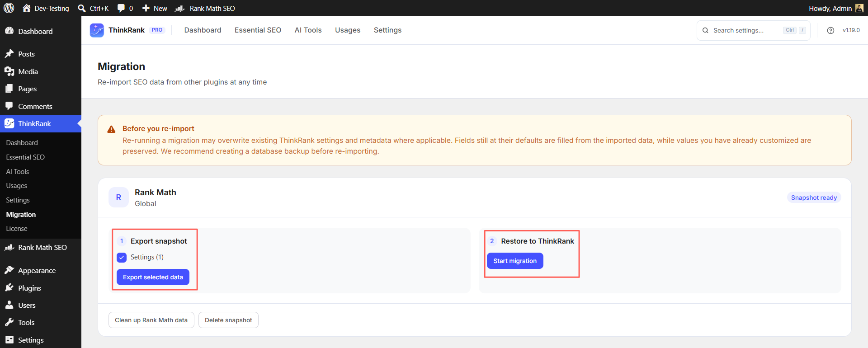
Task: Click the v1.19.0 version label
Action: click(x=851, y=30)
